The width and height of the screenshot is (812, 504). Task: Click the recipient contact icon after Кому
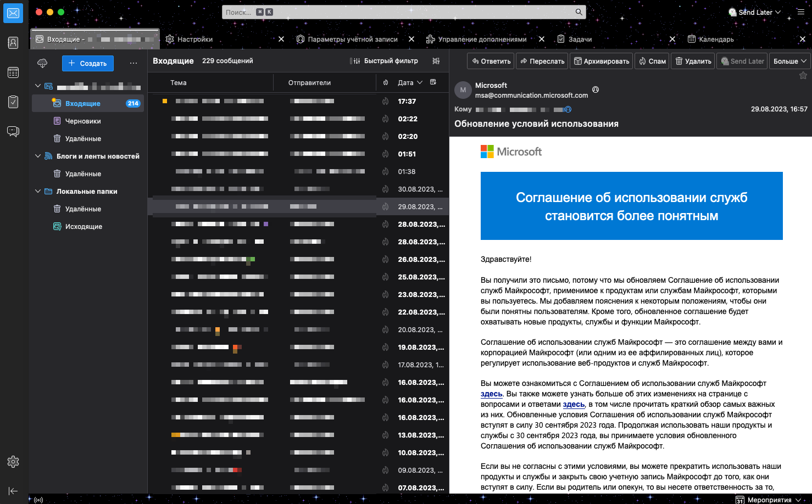click(x=568, y=109)
